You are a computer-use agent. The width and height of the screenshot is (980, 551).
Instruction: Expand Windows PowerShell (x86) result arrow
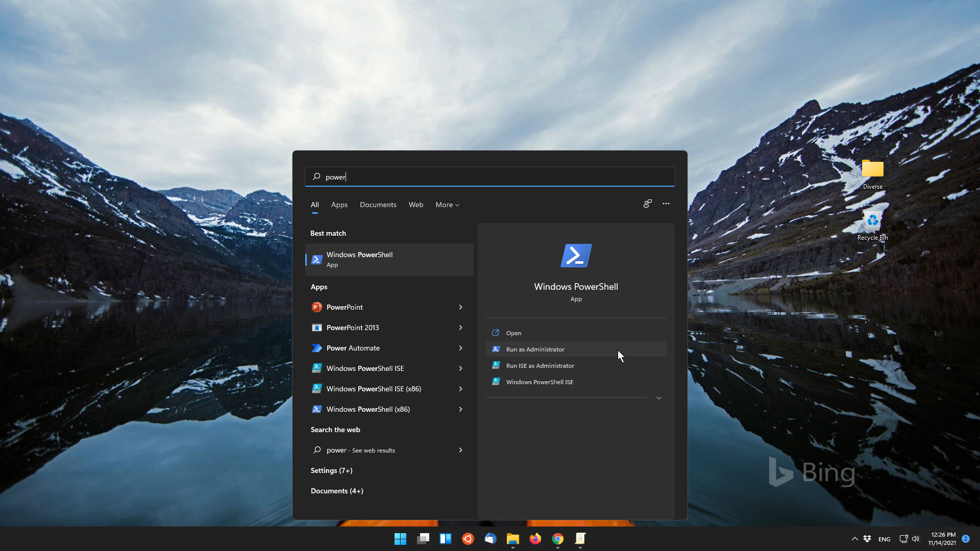click(x=460, y=409)
